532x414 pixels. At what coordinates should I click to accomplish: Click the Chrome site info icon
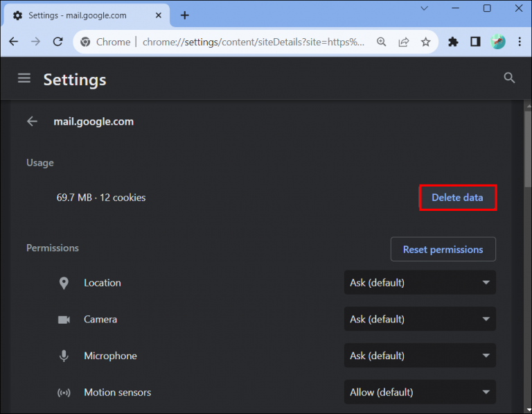point(85,42)
